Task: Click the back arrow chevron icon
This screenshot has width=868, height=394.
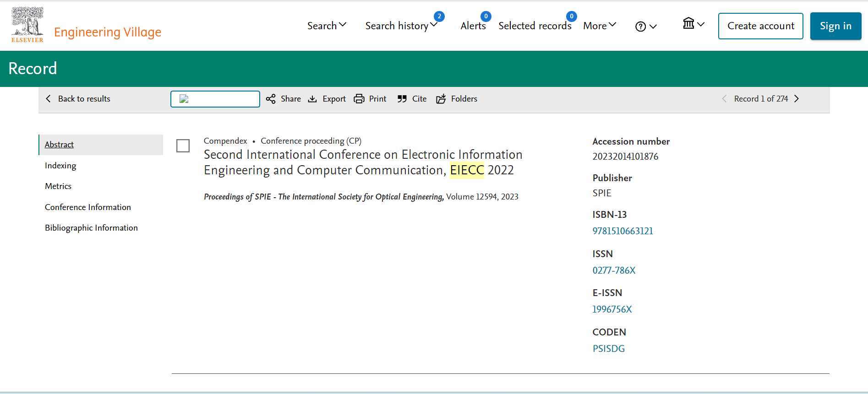Action: [x=48, y=99]
